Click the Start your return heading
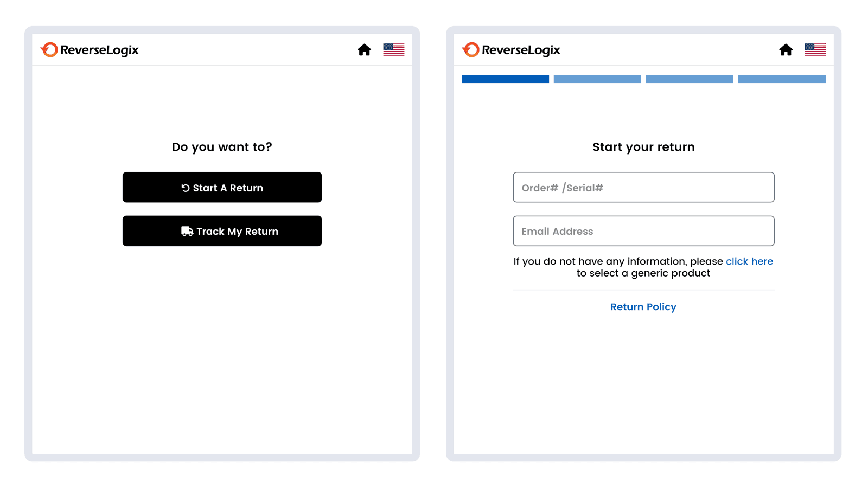 coord(643,146)
